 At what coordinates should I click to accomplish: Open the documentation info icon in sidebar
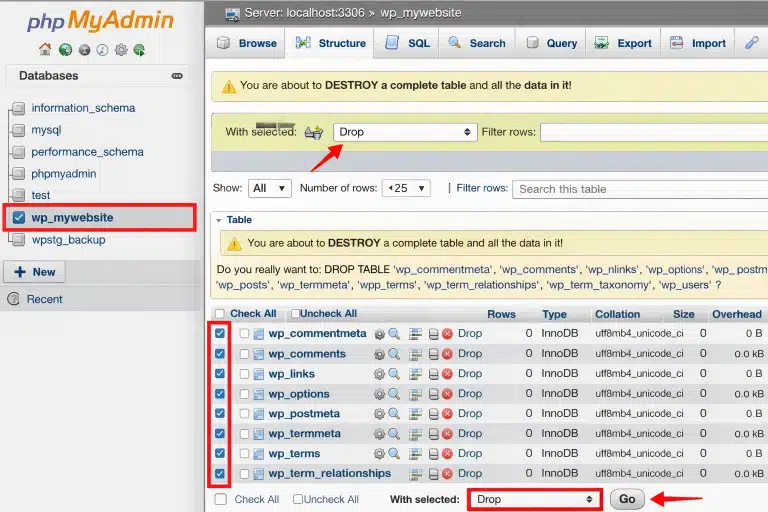coord(102,50)
